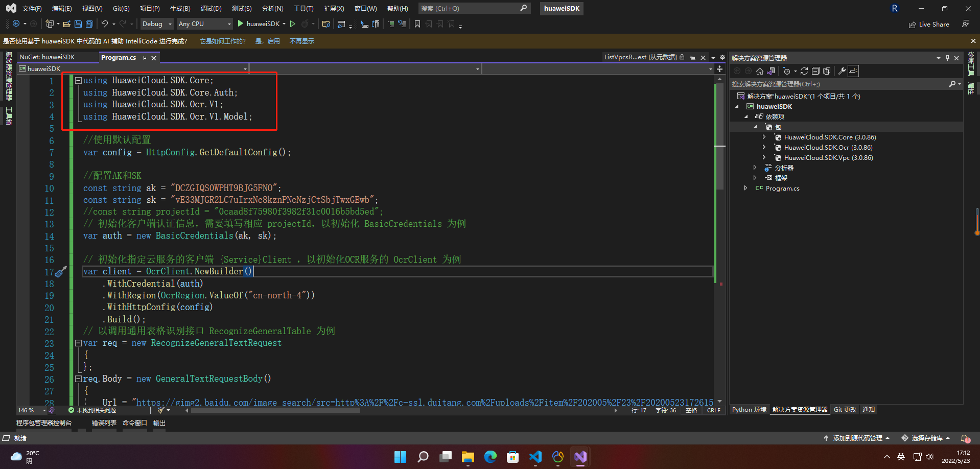Click Sync/Refresh icon in Solution Explorer

[x=804, y=71]
